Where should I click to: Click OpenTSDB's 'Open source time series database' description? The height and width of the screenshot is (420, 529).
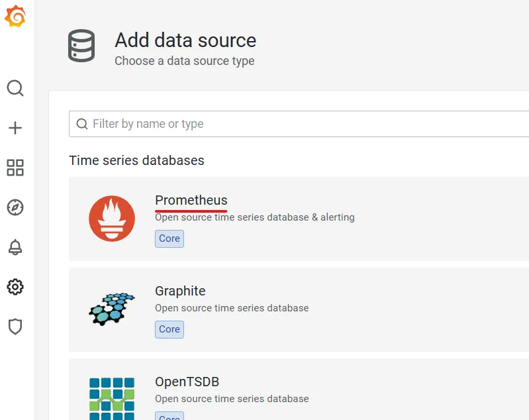232,399
